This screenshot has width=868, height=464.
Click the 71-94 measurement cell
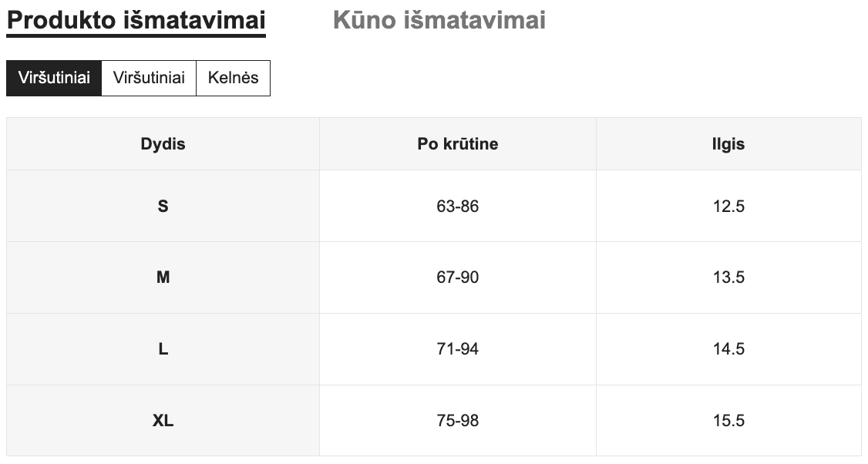(457, 349)
